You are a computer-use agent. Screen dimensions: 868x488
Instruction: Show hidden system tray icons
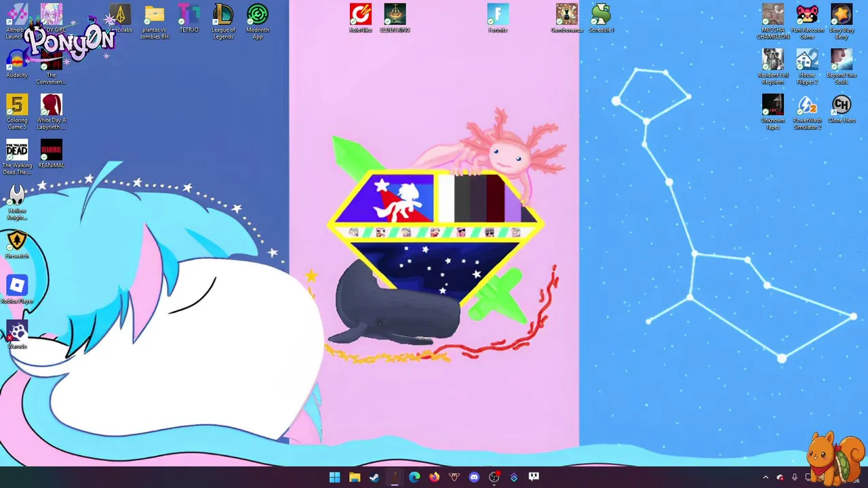[766, 477]
